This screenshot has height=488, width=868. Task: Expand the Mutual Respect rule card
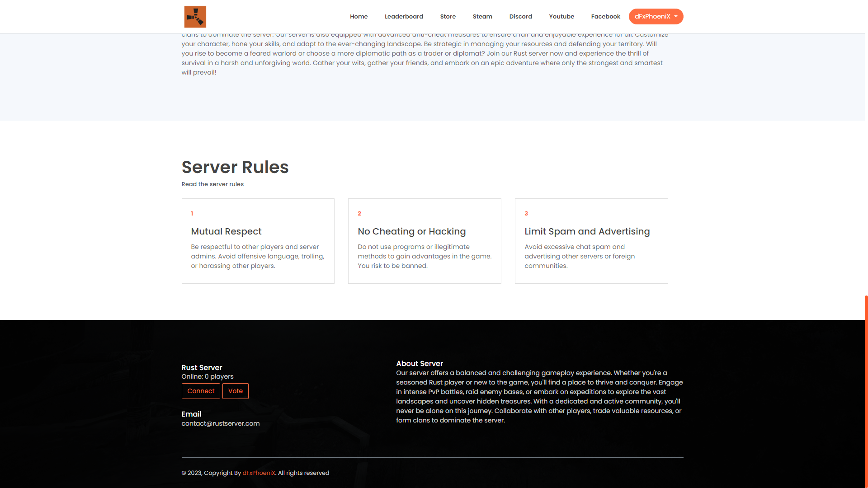click(x=258, y=241)
